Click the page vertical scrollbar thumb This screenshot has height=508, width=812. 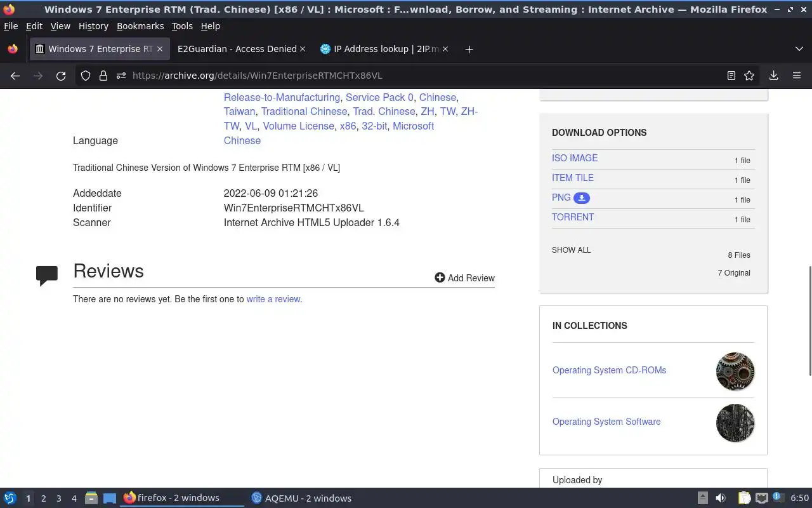[809, 321]
